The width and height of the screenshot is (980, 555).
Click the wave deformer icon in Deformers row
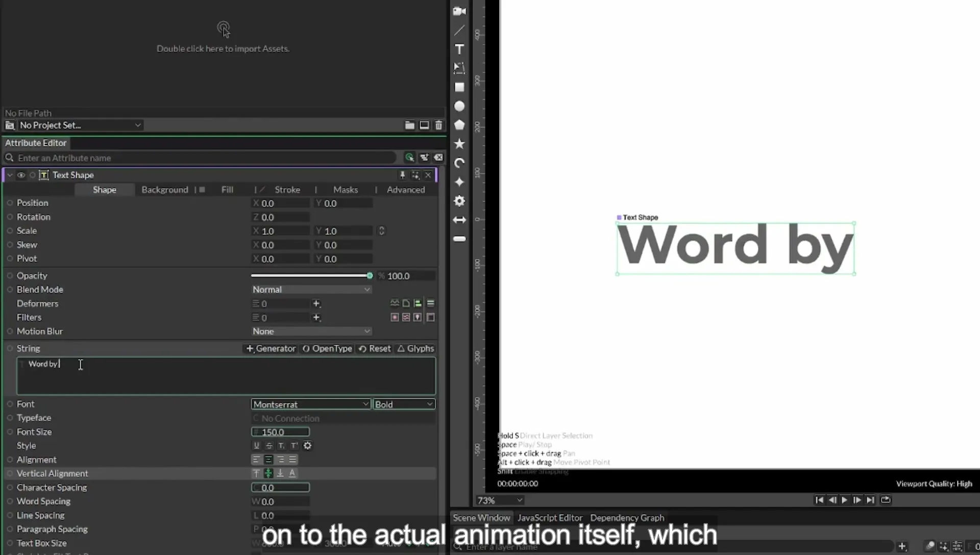[395, 303]
